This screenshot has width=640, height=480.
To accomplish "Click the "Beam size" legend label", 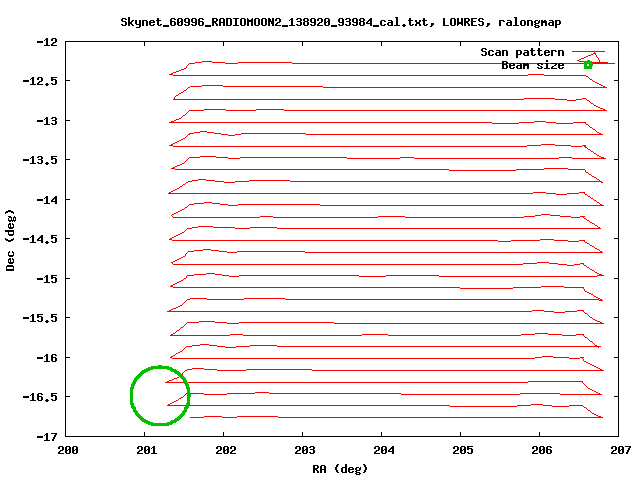I will click(532, 65).
